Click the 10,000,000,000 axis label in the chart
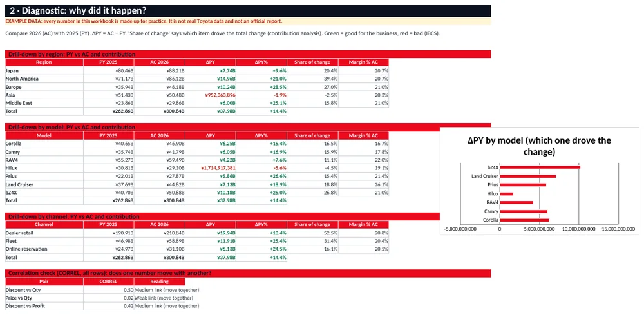Viewport: 644px width, 315px height. 580,229
